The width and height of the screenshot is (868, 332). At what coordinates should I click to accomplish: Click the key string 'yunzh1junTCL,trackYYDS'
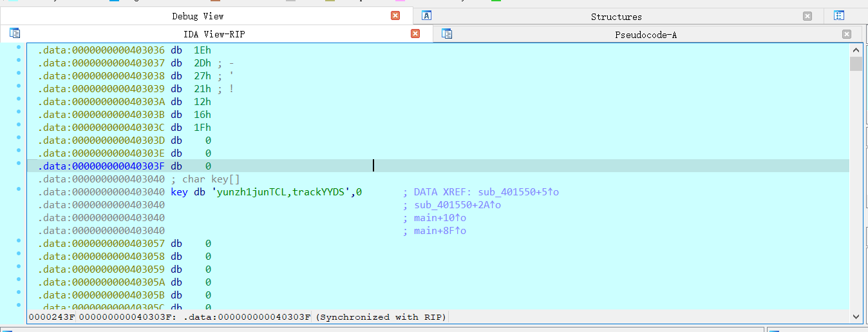[x=281, y=192]
